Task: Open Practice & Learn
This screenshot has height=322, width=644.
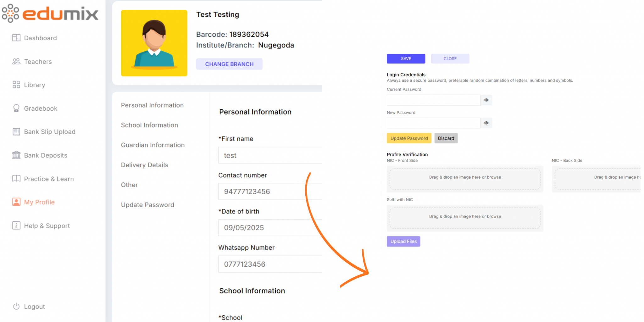Action: pyautogui.click(x=48, y=179)
